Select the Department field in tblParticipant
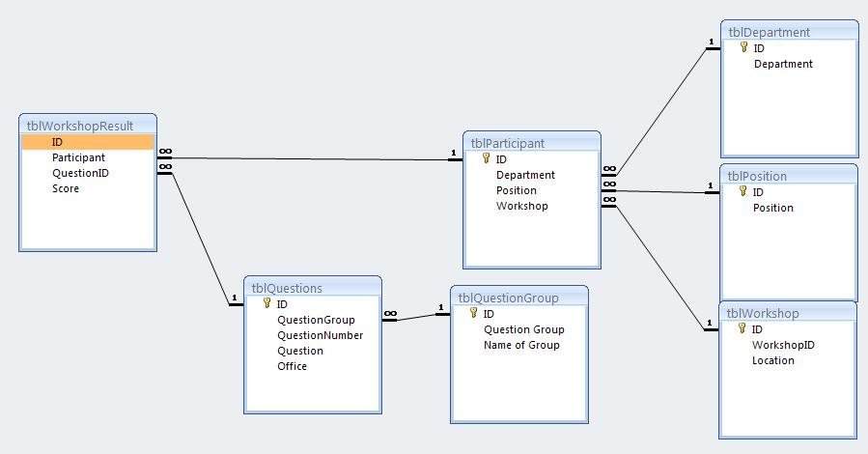The image size is (868, 454). click(525, 175)
